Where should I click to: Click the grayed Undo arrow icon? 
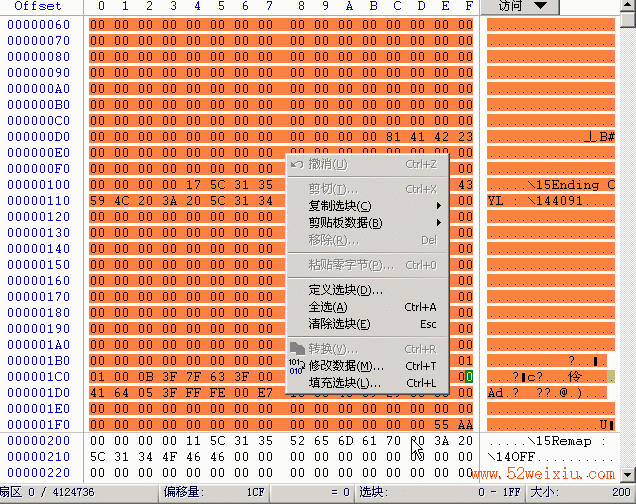(x=297, y=165)
